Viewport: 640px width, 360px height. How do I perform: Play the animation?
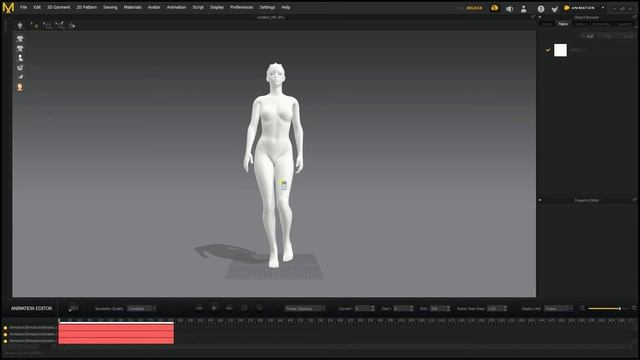(x=214, y=308)
